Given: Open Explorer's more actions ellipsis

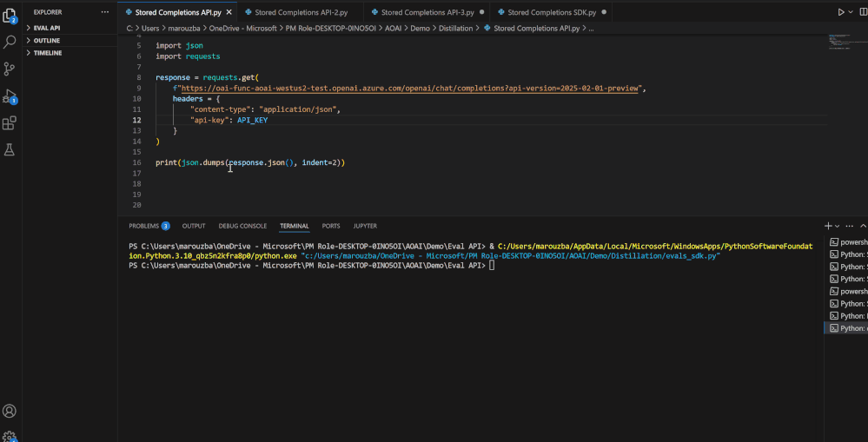Looking at the screenshot, I should coord(105,12).
